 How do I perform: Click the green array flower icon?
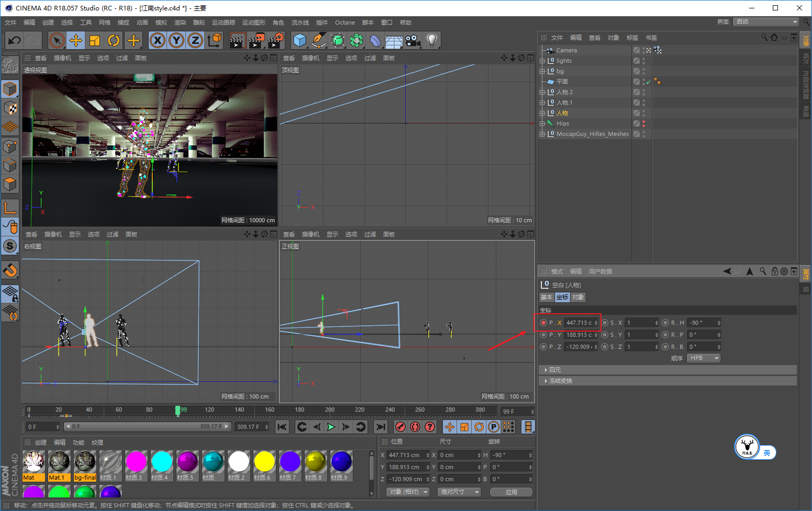(x=357, y=40)
